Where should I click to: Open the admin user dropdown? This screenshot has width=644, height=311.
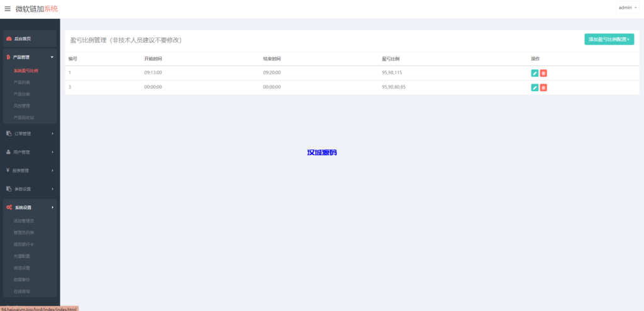(x=627, y=8)
